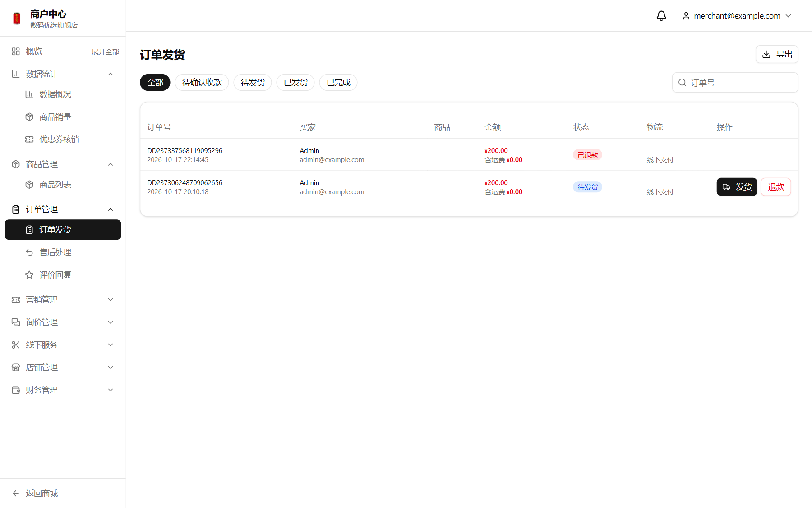Expand the 店铺管理 menu section
Viewport: 812px width, 508px height.
pos(63,368)
